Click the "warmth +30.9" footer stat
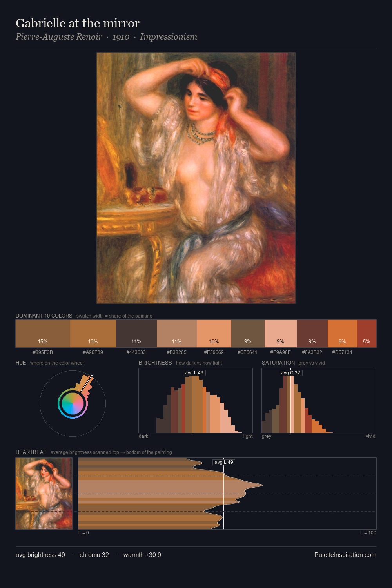This screenshot has width=392, height=588. click(x=142, y=555)
